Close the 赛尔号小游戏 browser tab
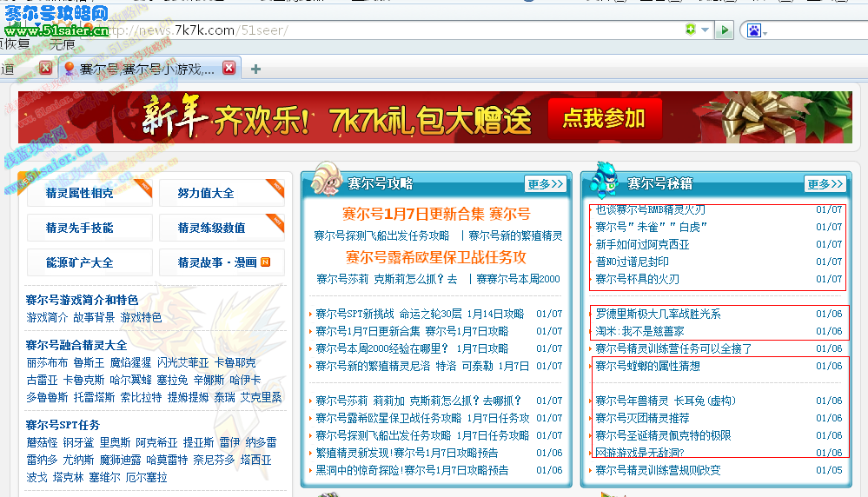This screenshot has height=497, width=868. tap(229, 68)
